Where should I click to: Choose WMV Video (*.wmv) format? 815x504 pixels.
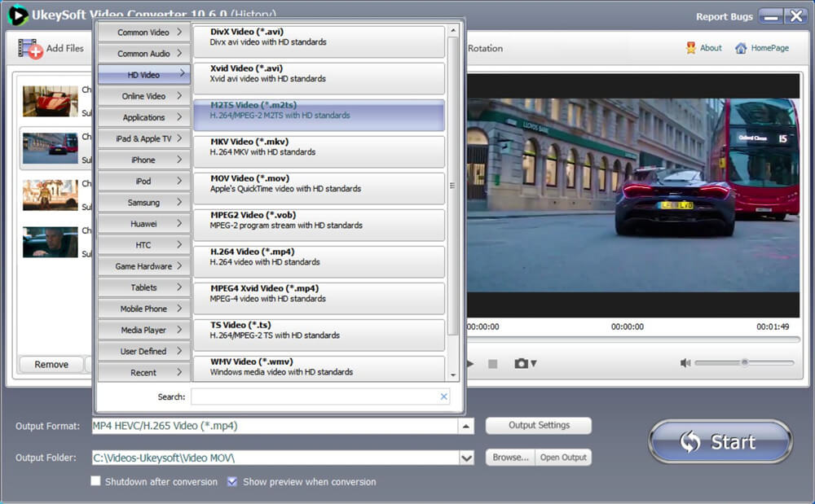pos(319,368)
